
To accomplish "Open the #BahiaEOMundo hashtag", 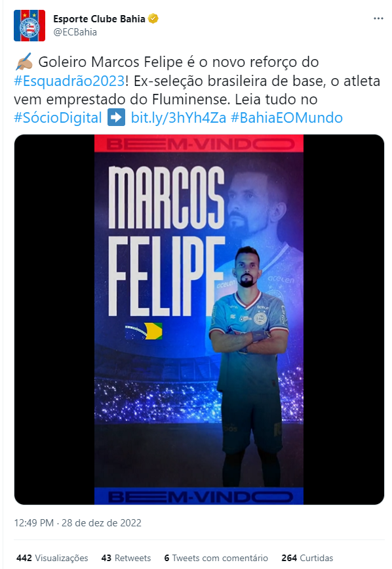I will tap(286, 118).
